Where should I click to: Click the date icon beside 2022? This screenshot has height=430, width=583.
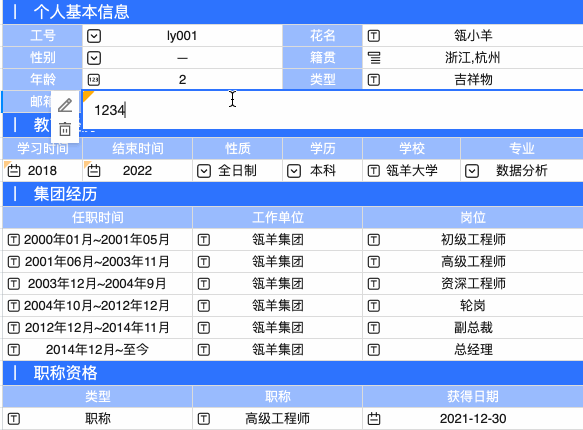(x=94, y=171)
